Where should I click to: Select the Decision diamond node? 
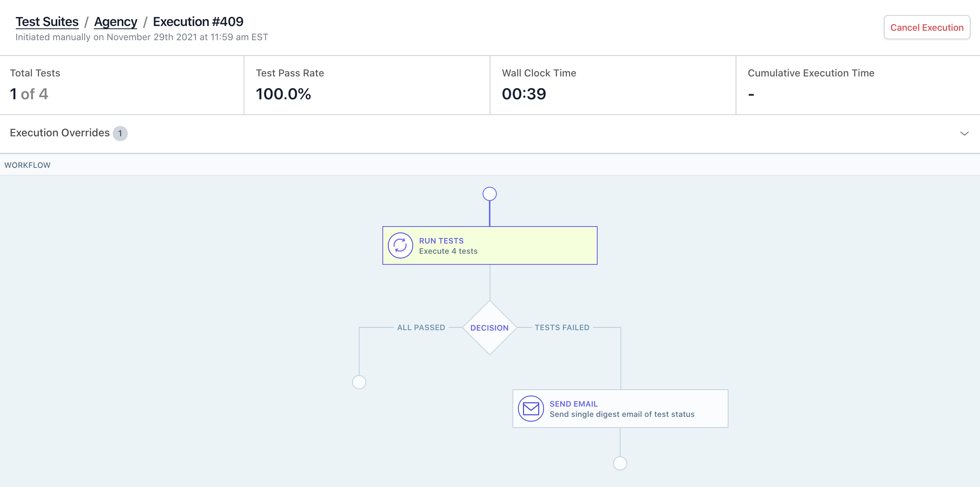490,328
